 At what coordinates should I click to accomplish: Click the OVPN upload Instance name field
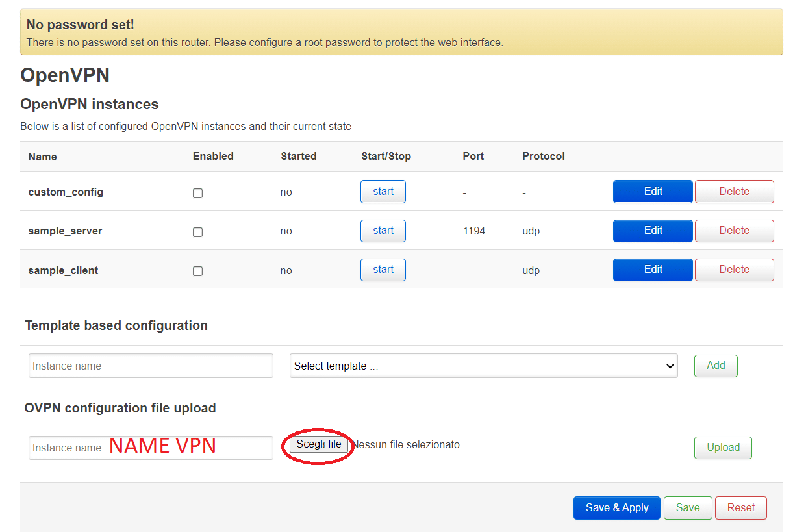[151, 448]
